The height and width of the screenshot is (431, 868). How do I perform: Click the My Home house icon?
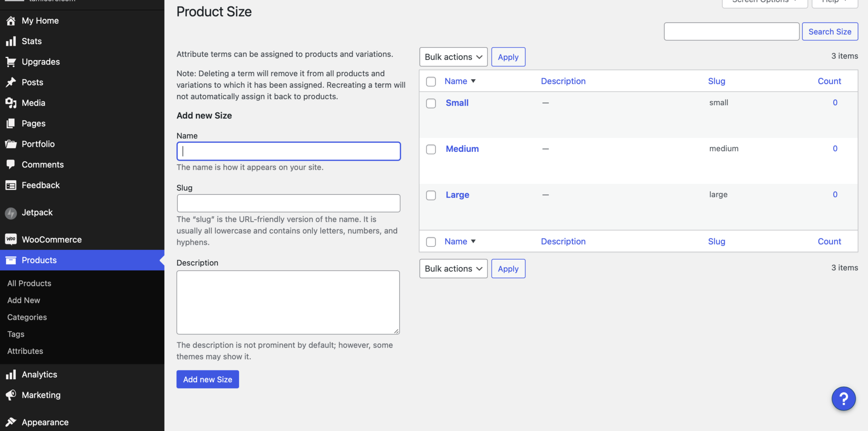[x=11, y=21]
